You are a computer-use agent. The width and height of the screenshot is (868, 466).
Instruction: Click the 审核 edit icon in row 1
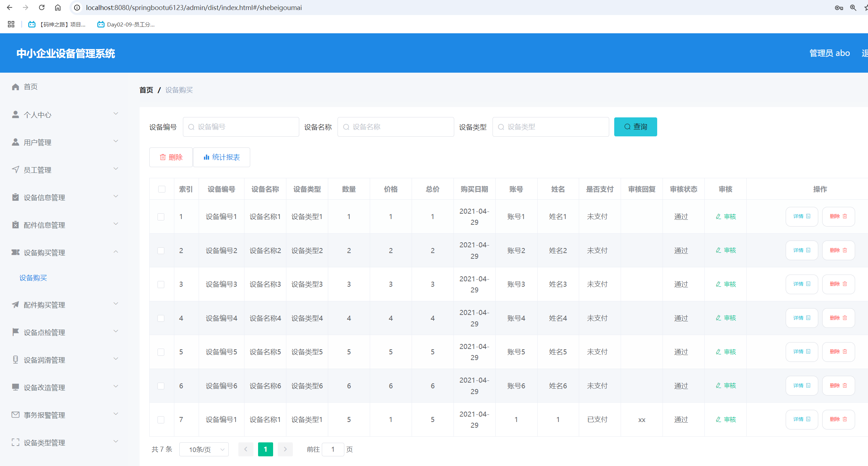[718, 217]
